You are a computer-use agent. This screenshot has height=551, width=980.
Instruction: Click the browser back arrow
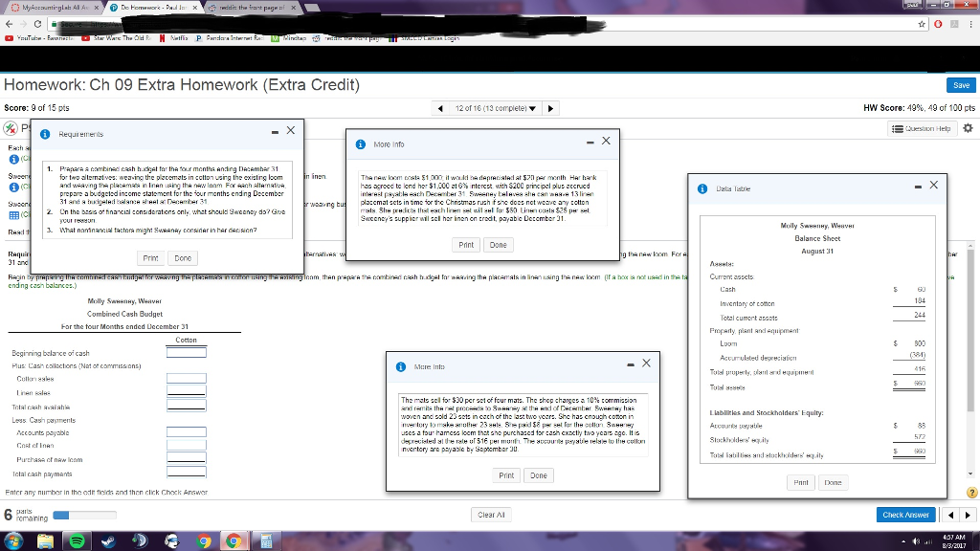[x=9, y=24]
